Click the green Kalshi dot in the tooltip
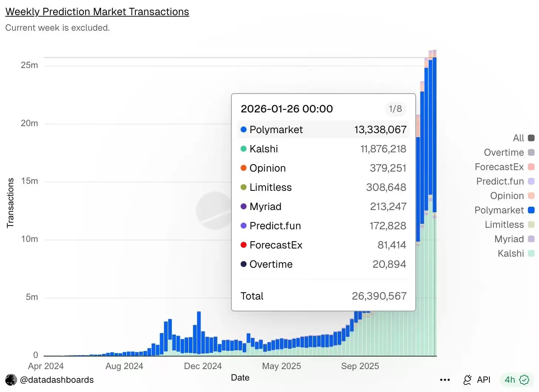The height and width of the screenshot is (392, 539). click(243, 149)
